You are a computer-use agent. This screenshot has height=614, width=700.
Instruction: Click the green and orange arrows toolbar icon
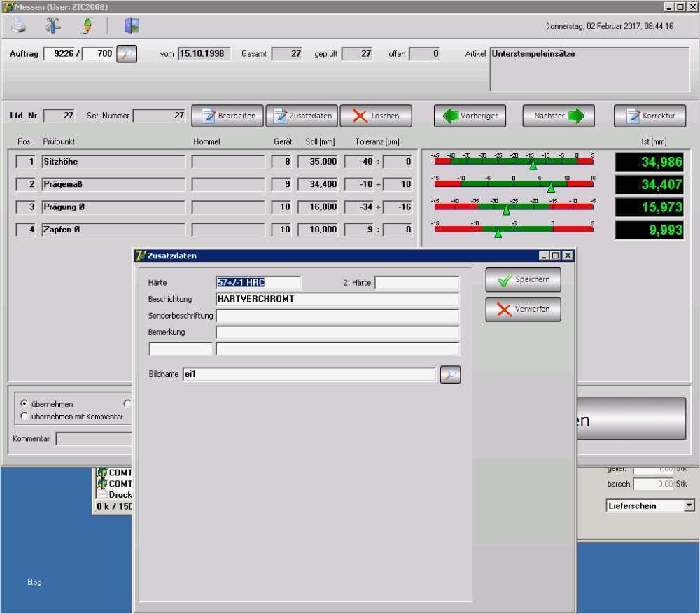coord(87,25)
